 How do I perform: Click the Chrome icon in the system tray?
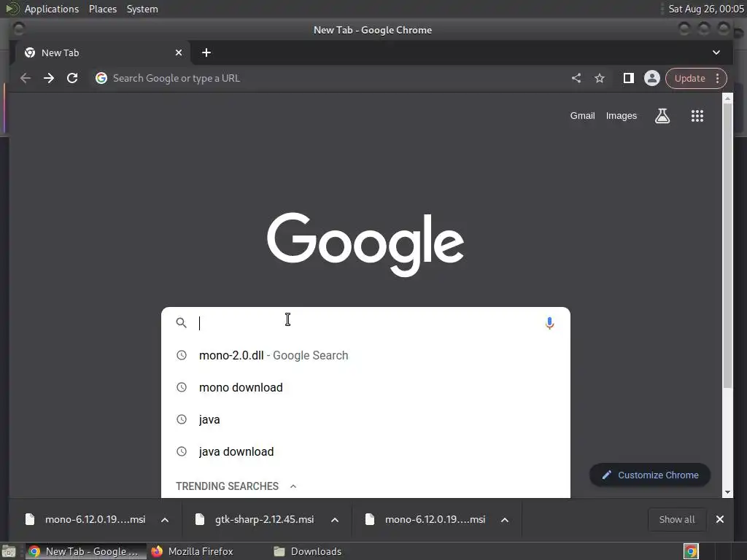pyautogui.click(x=691, y=551)
